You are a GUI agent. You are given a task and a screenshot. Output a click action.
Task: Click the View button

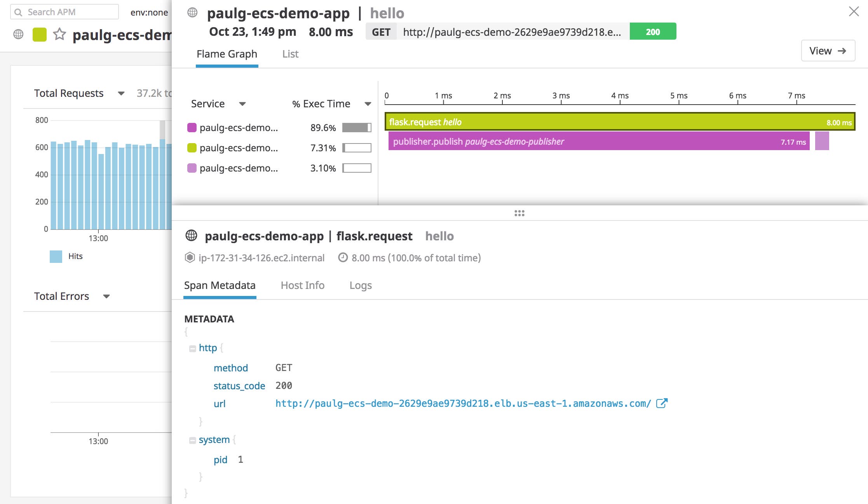point(828,51)
